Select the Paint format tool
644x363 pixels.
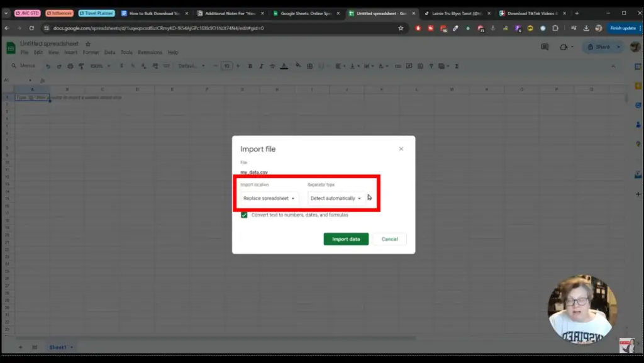(x=81, y=66)
